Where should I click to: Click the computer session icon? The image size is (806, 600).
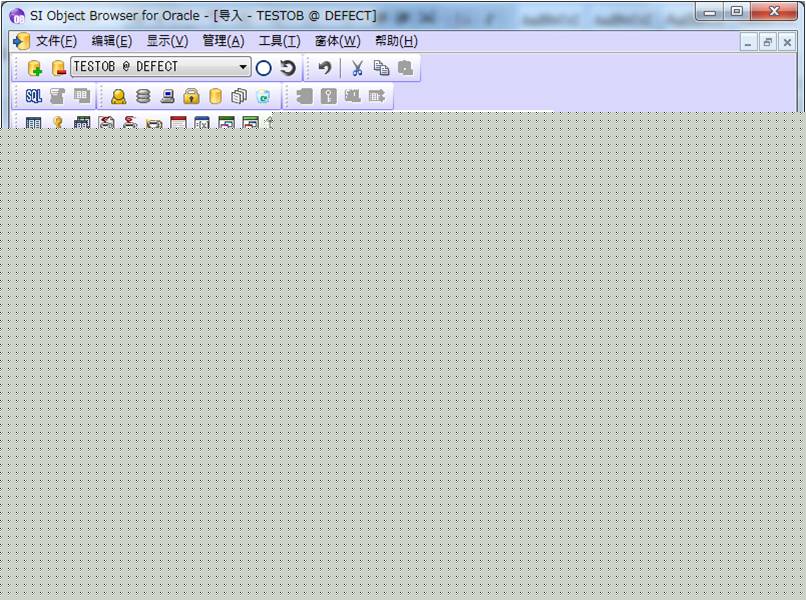click(x=167, y=96)
